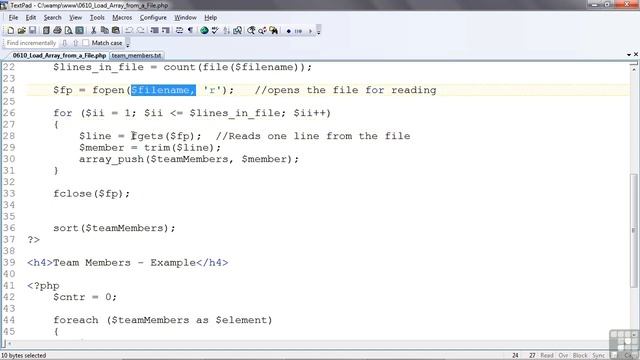Switch to team_members.txt tab
The height and width of the screenshot is (360, 640).
(x=136, y=56)
